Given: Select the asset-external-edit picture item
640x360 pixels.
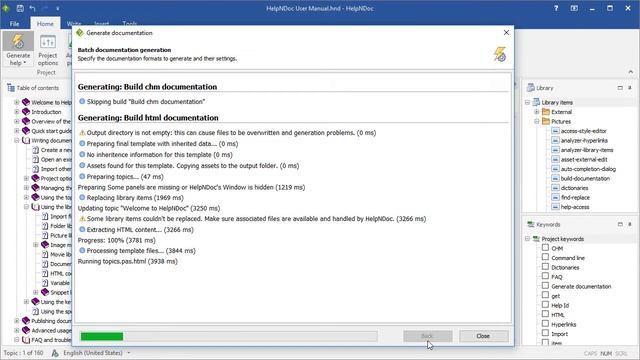Looking at the screenshot, I should click(584, 160).
